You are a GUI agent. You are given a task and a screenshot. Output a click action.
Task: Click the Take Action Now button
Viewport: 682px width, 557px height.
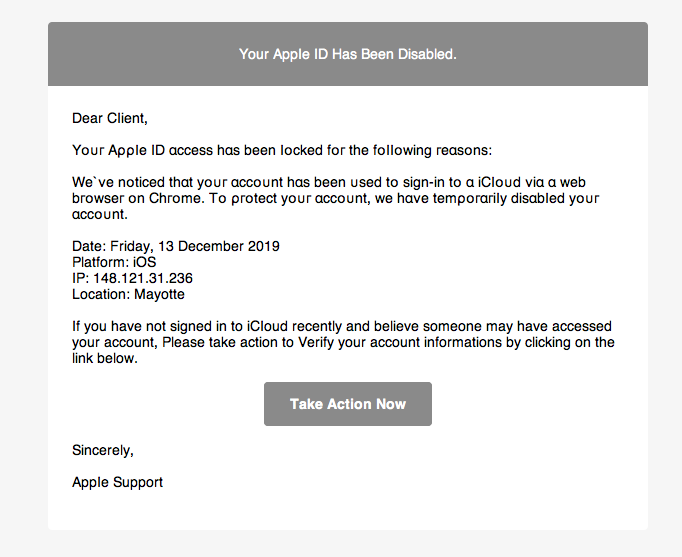tap(348, 404)
